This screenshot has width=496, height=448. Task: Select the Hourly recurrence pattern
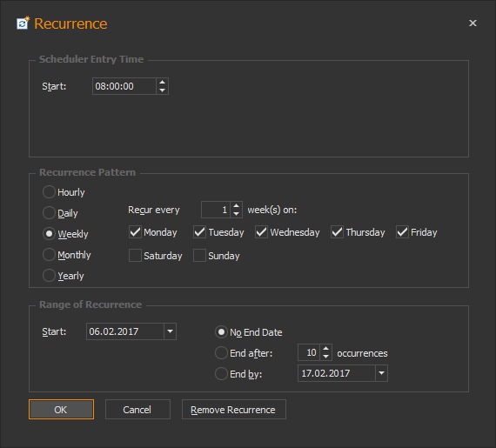(x=49, y=192)
